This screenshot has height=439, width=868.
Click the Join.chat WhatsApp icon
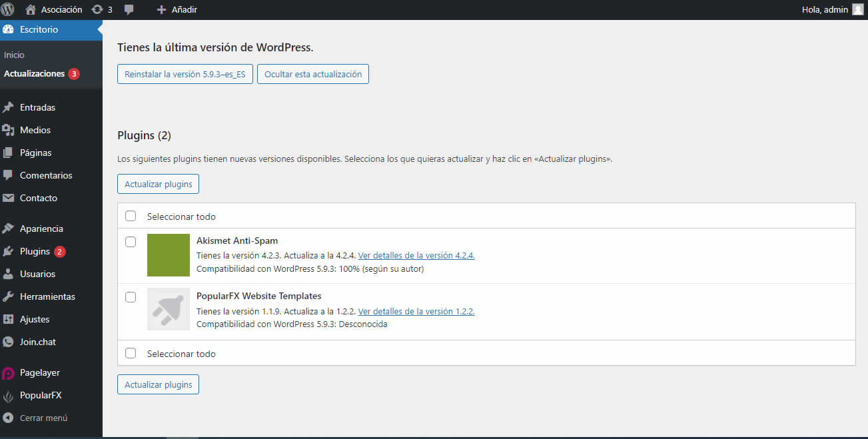(x=8, y=342)
